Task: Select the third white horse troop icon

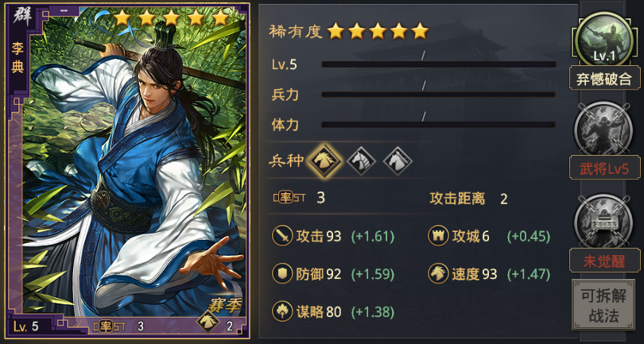Action: 398,161
